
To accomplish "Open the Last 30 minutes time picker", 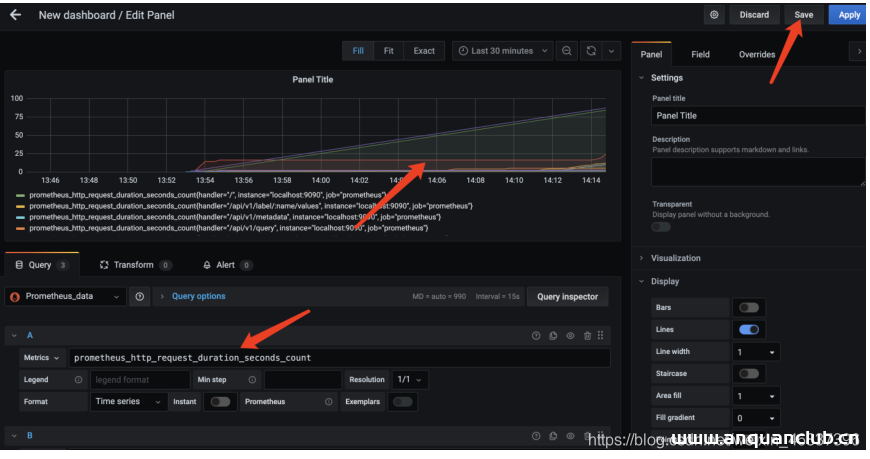I will click(502, 51).
